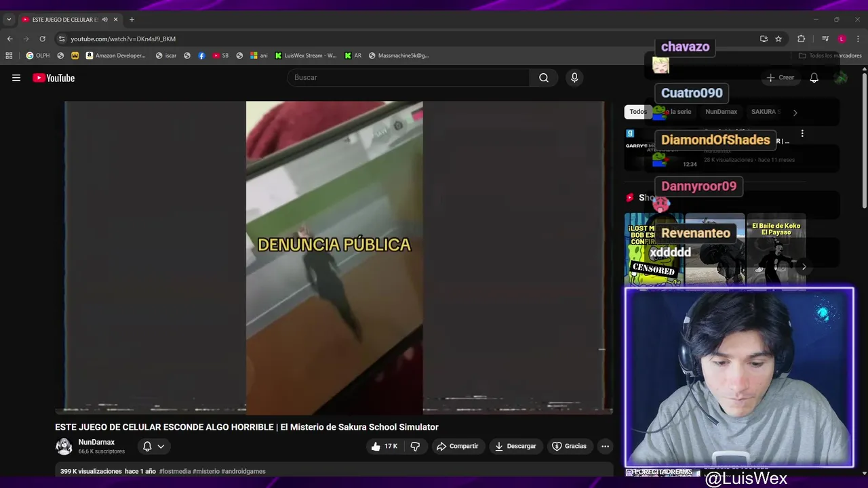
Task: Open the AR bookmark
Action: [x=353, y=56]
